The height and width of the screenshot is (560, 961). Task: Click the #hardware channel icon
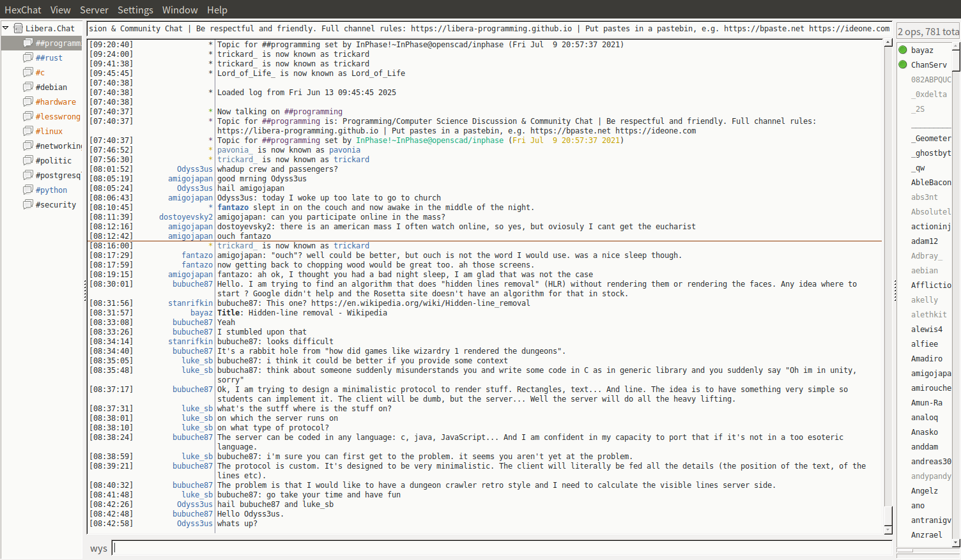point(28,102)
